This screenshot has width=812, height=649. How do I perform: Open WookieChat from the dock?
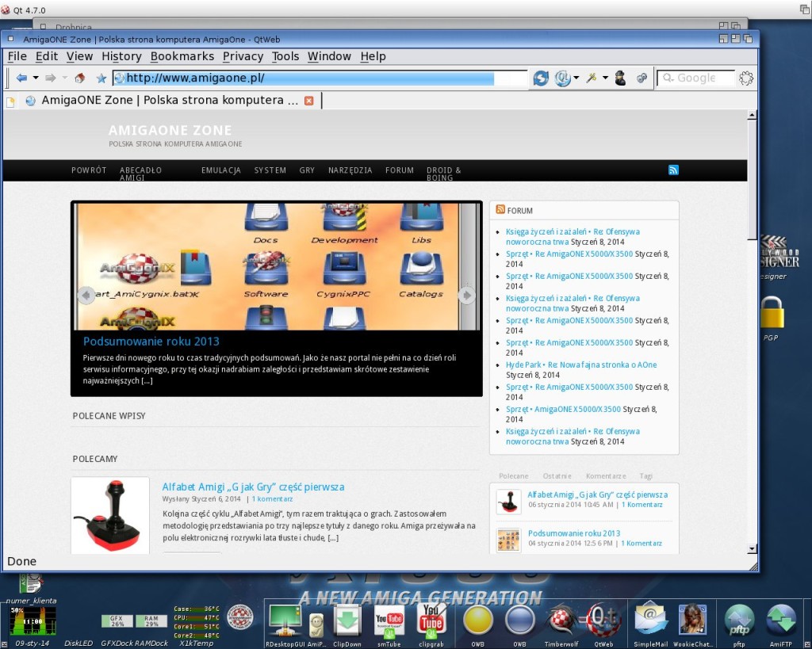692,620
